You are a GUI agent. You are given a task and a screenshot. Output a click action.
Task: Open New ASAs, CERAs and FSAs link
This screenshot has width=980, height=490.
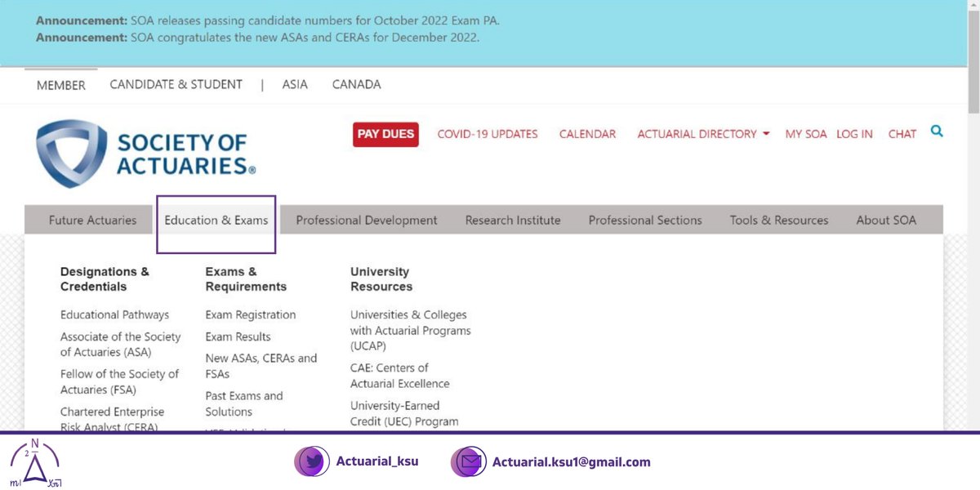(261, 366)
